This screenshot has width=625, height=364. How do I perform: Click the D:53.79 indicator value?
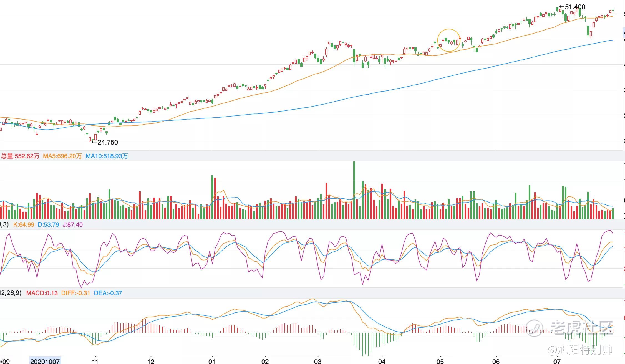48,225
